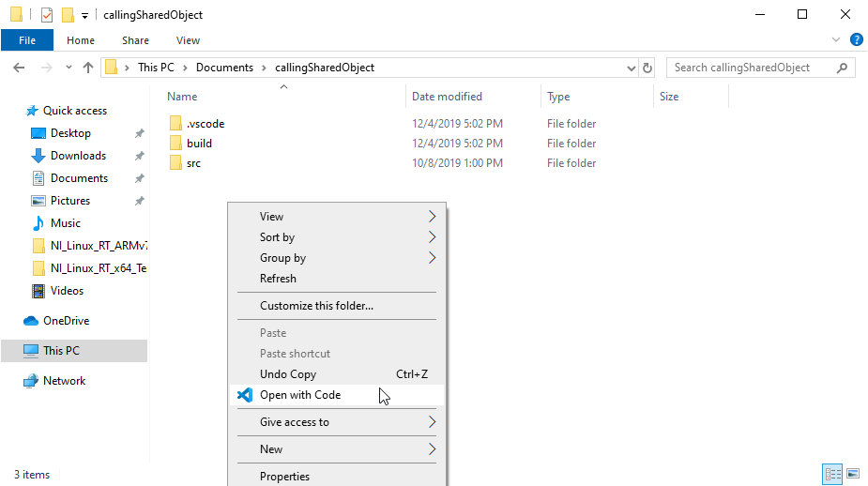The image size is (868, 486).
Task: Click the Documents breadcrumb in address bar
Action: 224,68
